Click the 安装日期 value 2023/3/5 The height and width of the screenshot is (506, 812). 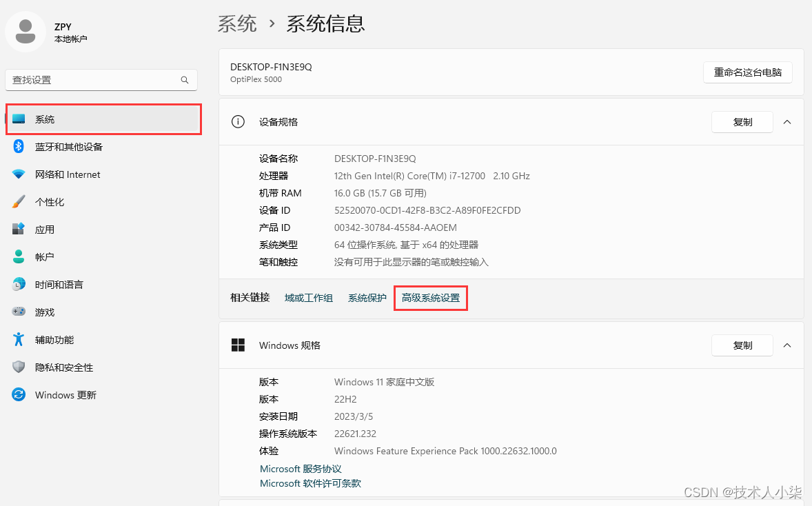354,416
